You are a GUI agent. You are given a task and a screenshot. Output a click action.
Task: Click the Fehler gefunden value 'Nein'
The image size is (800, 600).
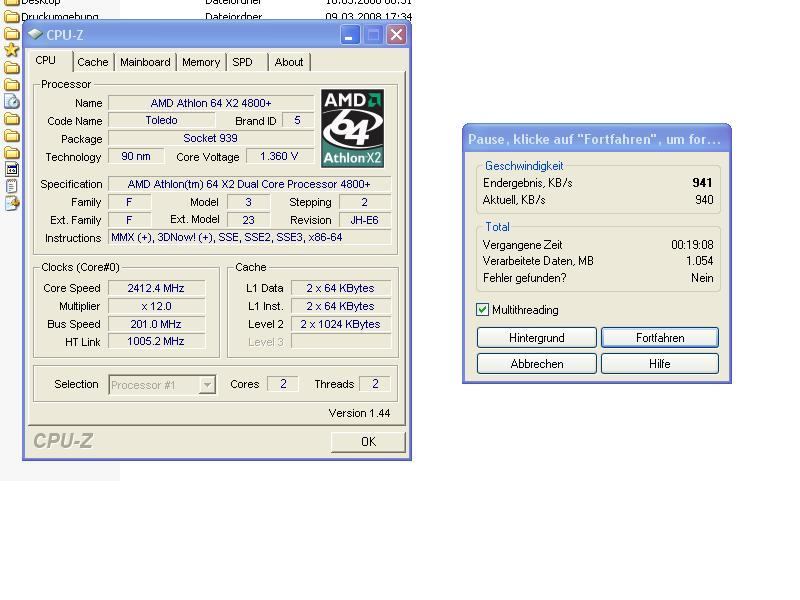coord(702,278)
